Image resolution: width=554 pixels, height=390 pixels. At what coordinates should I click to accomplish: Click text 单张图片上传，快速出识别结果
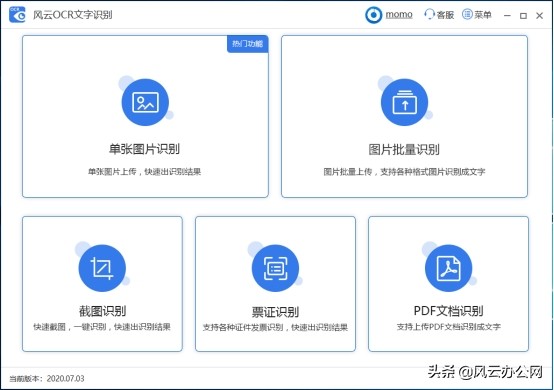144,172
